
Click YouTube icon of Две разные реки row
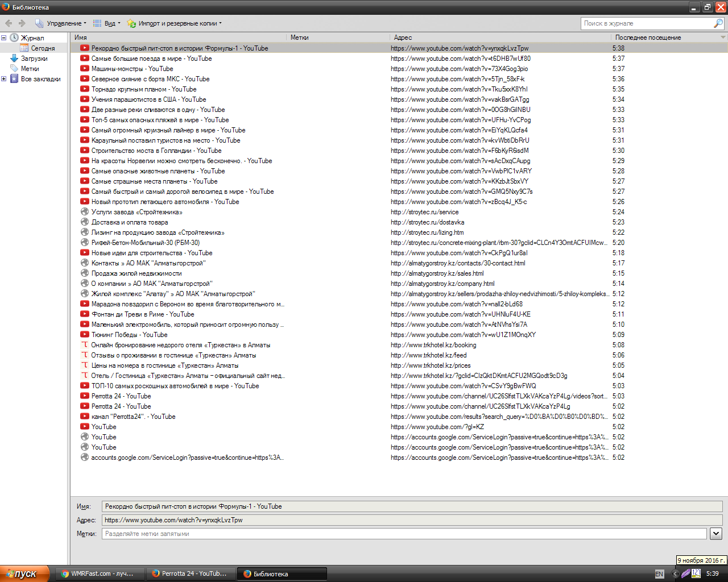85,110
